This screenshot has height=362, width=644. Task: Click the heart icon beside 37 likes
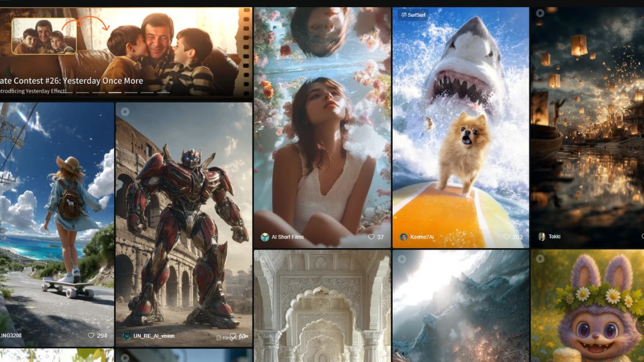[371, 237]
